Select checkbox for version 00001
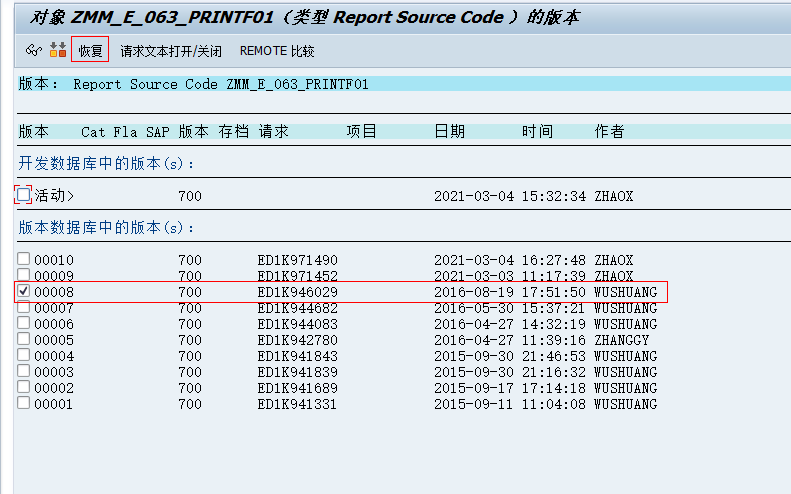 pyautogui.click(x=23, y=403)
